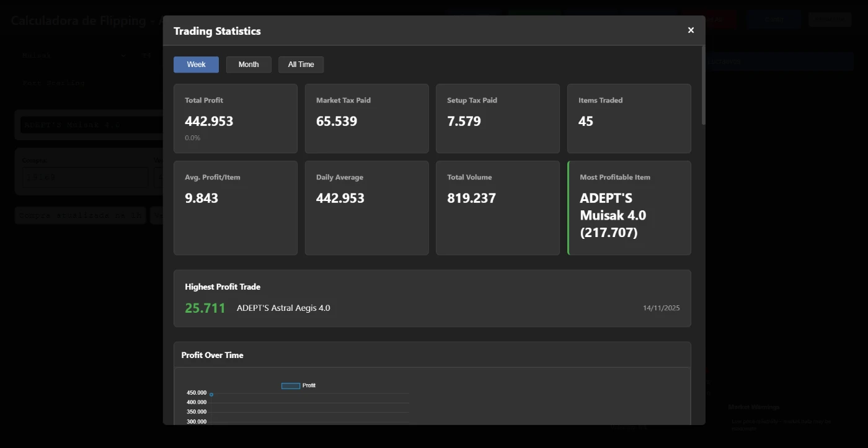Select the Week time range
Screen dimensions: 868x448
coord(196,65)
